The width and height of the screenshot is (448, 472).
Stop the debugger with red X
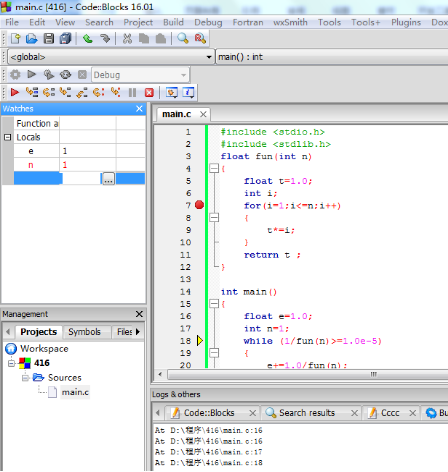pos(149,92)
